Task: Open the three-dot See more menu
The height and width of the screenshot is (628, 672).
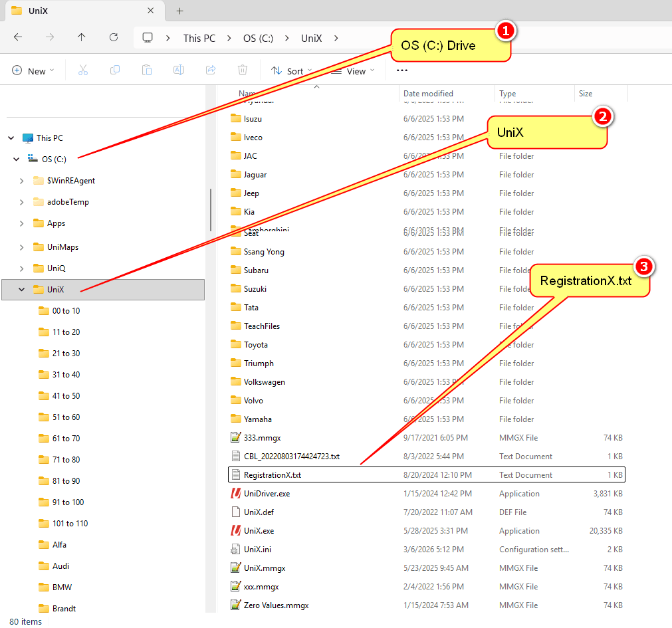Action: pos(402,70)
